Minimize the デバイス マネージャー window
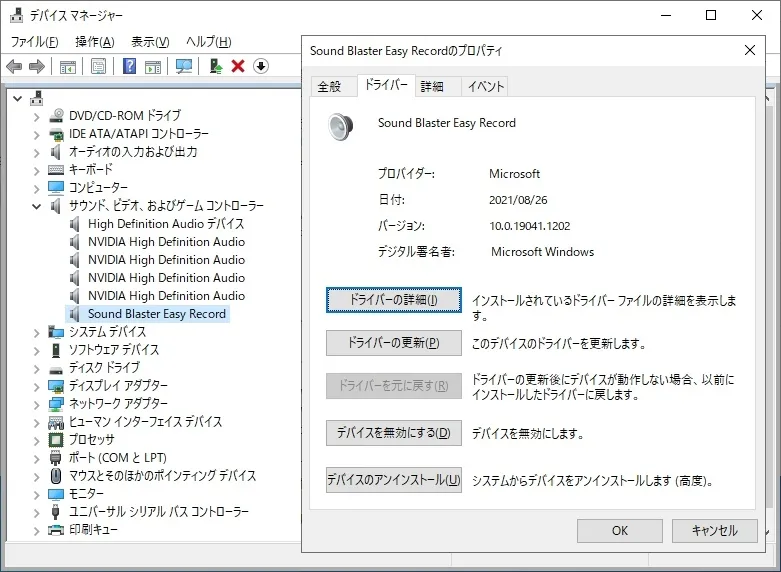The height and width of the screenshot is (572, 781). click(x=666, y=15)
